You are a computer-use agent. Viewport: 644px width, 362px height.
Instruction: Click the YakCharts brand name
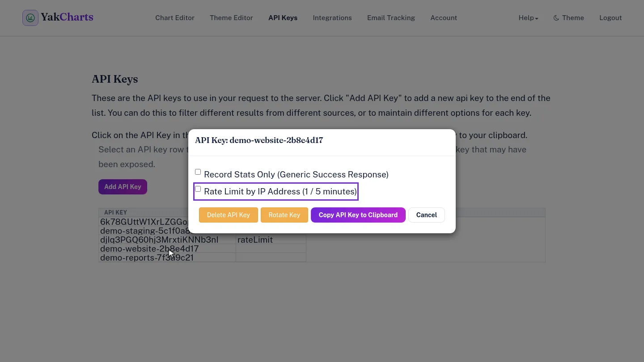[x=67, y=17]
